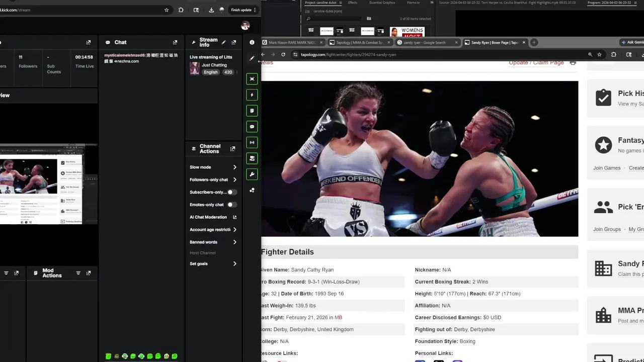Open the Mod Actions filter icon

(x=78, y=273)
